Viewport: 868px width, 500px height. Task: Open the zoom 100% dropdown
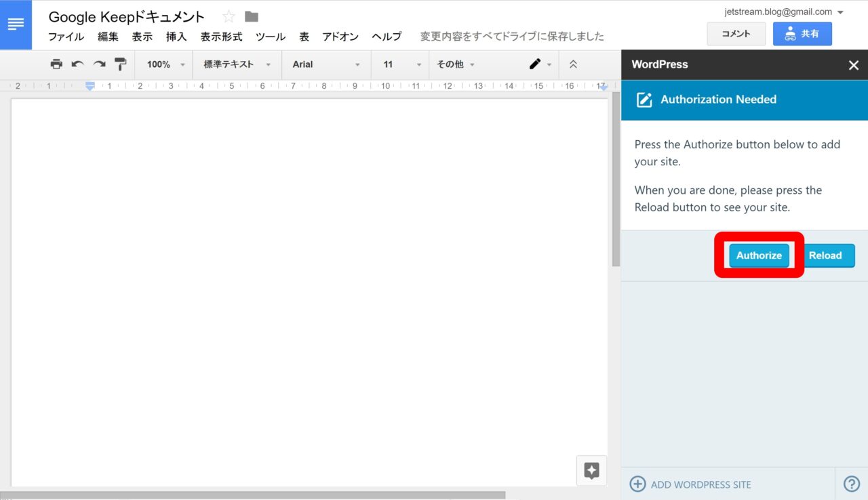click(165, 64)
